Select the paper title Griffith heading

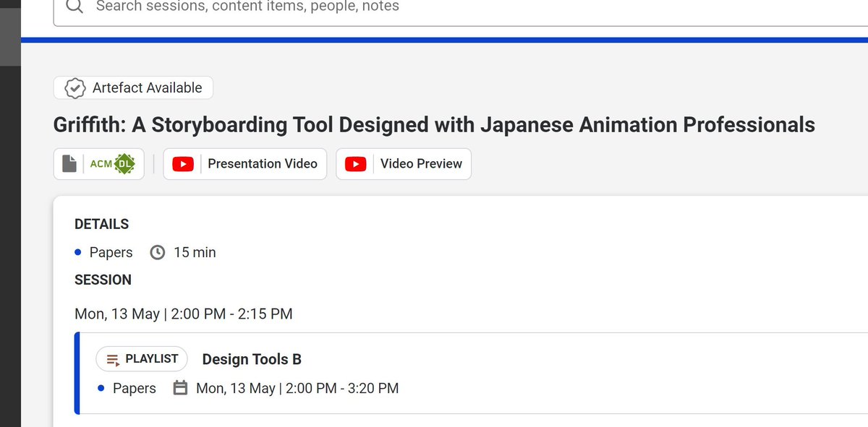click(434, 125)
